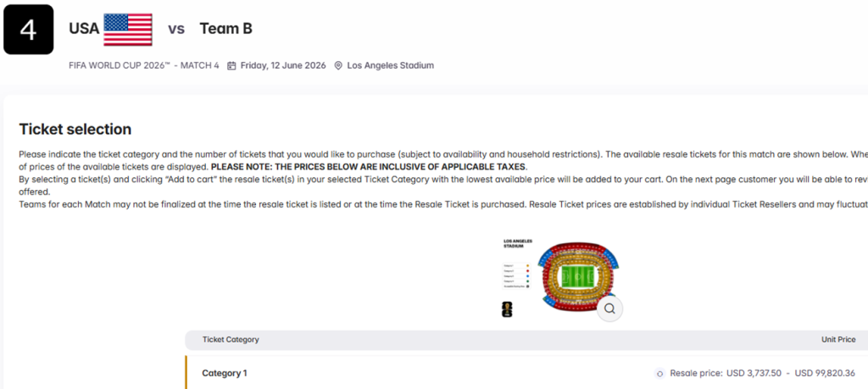Click the resale icon beside Resale price
868x389 pixels.
click(659, 373)
